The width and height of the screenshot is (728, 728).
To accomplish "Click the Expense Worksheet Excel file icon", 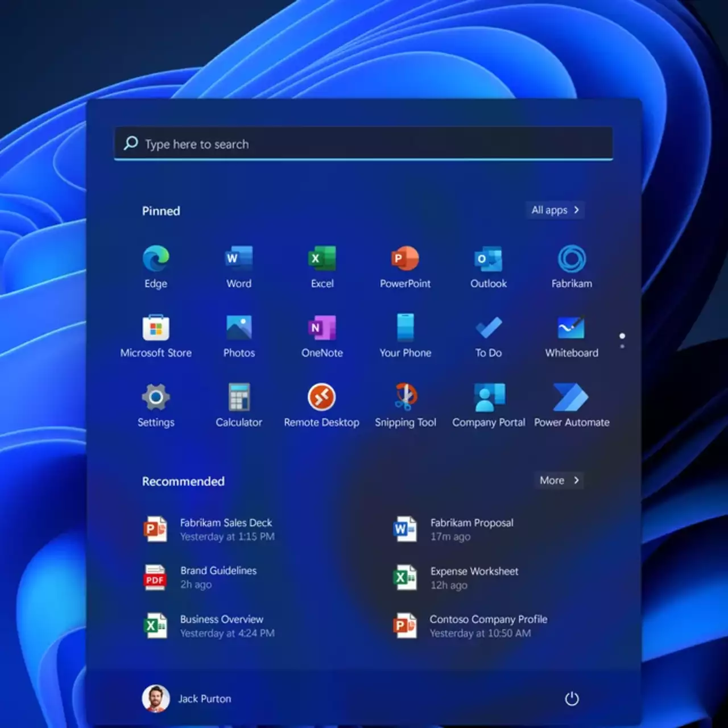I will 406,578.
